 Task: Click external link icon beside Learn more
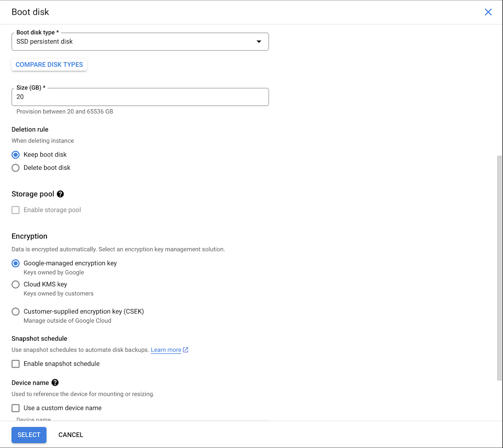click(186, 350)
